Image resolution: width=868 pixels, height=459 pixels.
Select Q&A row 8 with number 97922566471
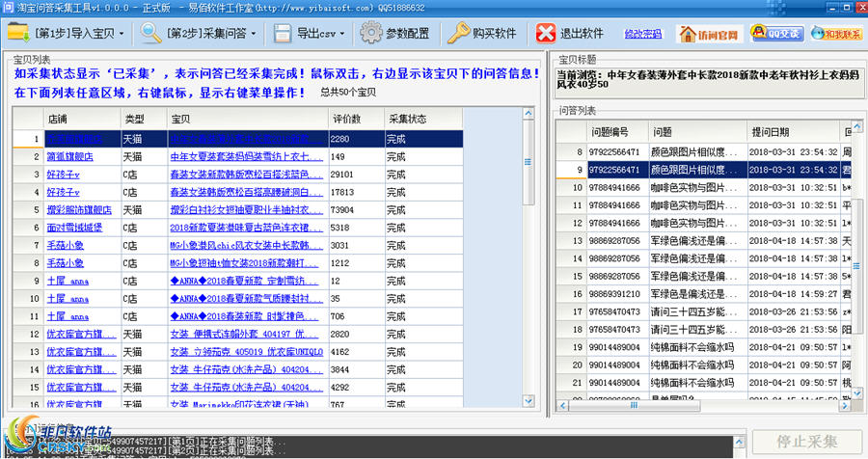coord(704,151)
